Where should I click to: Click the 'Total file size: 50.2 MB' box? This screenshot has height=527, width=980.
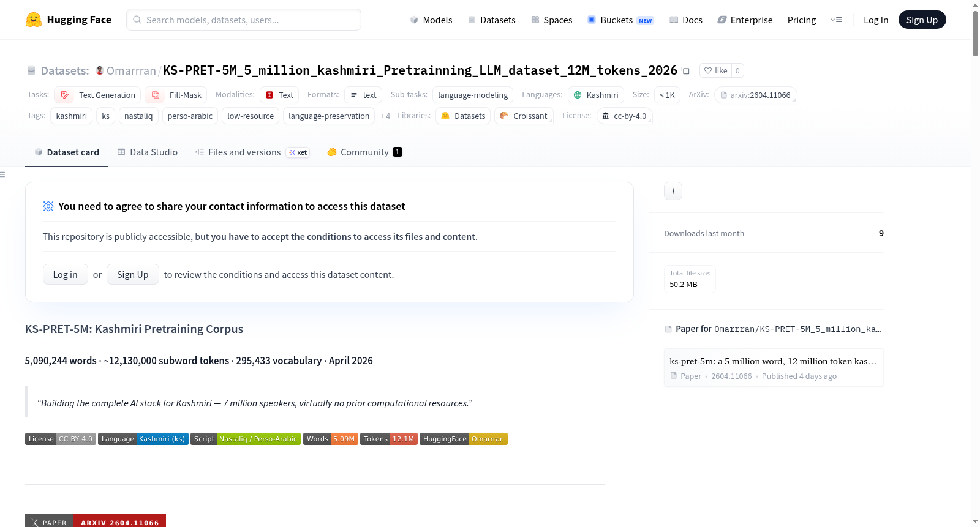(690, 279)
